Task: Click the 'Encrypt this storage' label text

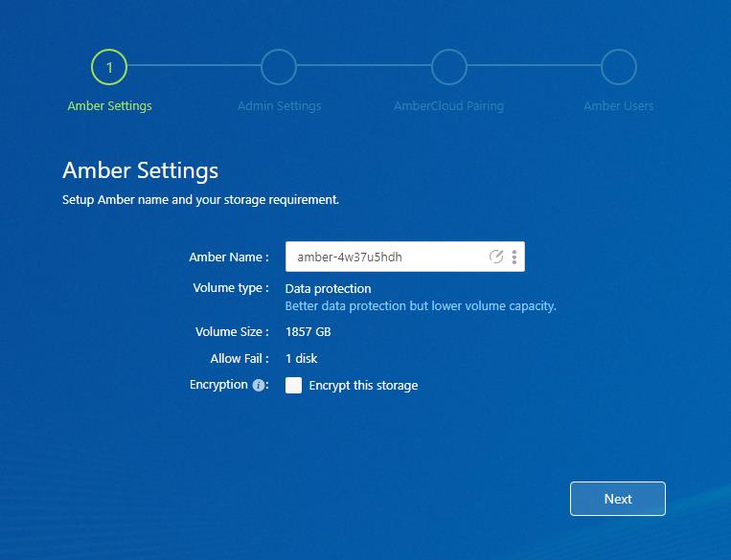Action: (x=363, y=386)
